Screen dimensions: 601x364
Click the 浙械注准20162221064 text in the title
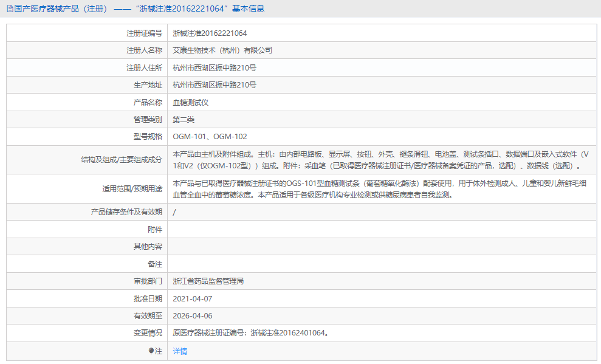[184, 8]
